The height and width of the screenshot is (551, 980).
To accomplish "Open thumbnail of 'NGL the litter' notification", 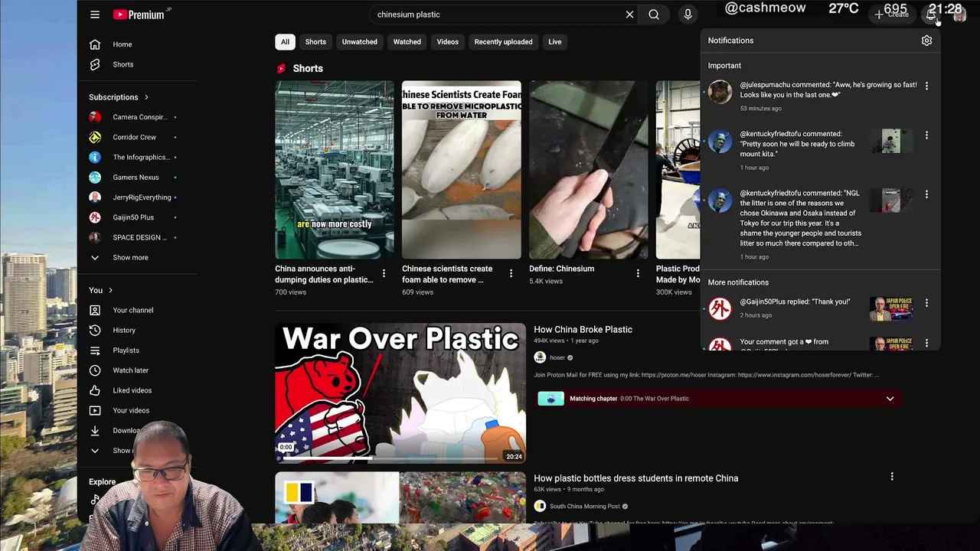I will [891, 201].
